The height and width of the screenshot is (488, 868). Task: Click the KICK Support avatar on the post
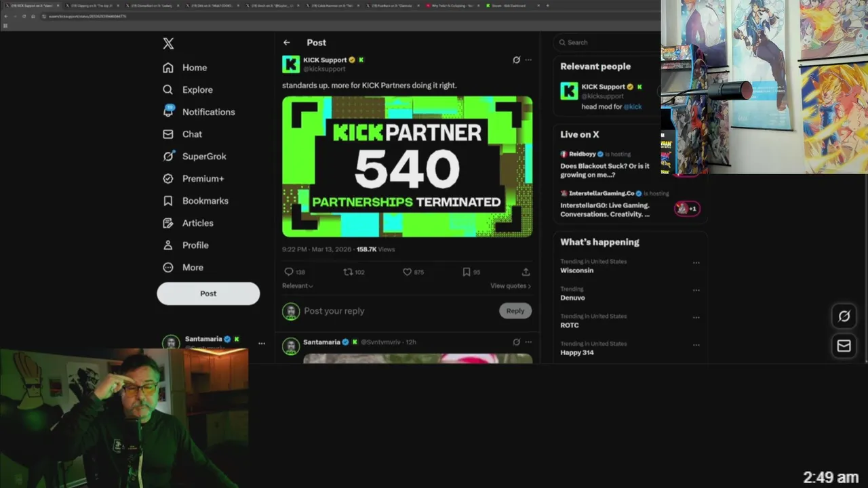(x=291, y=64)
